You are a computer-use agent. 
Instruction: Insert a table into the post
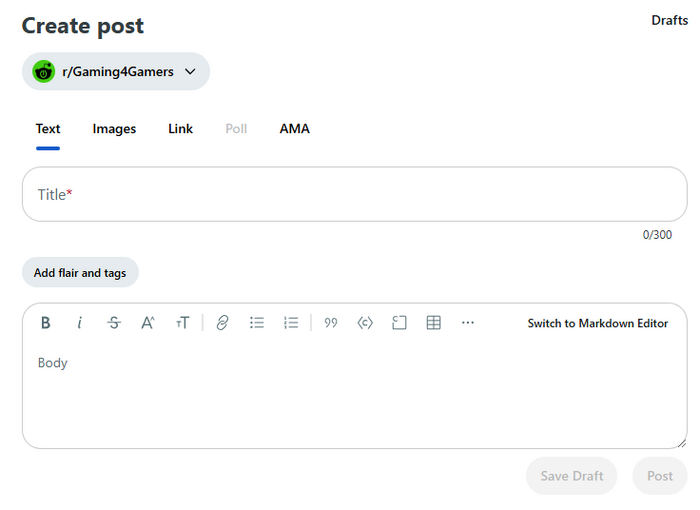(x=433, y=323)
